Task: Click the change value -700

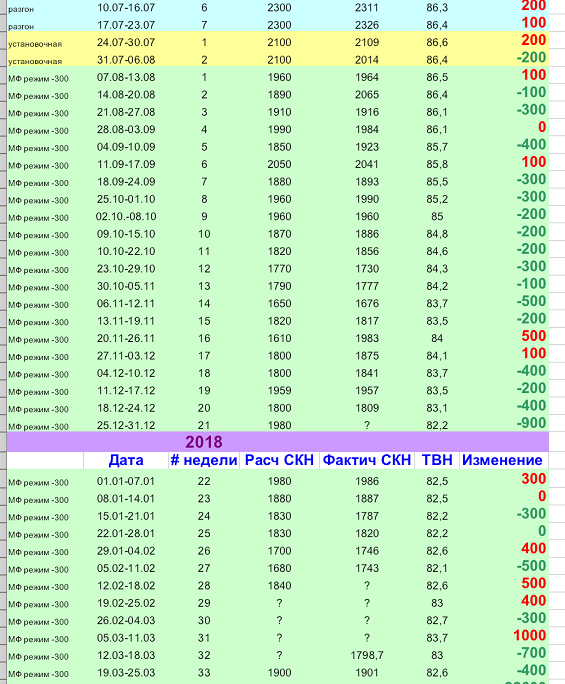Action: (x=531, y=653)
